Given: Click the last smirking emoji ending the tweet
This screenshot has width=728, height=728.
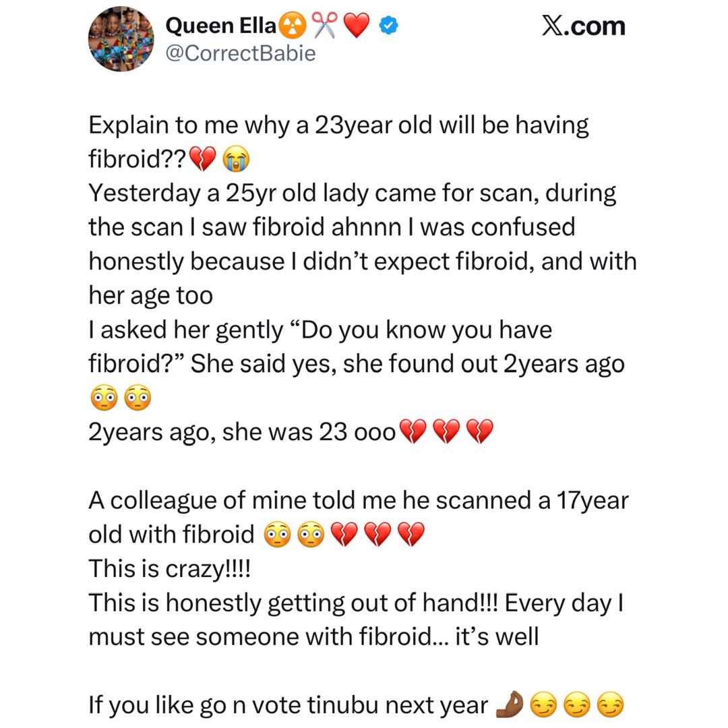Looking at the screenshot, I should [611, 705].
